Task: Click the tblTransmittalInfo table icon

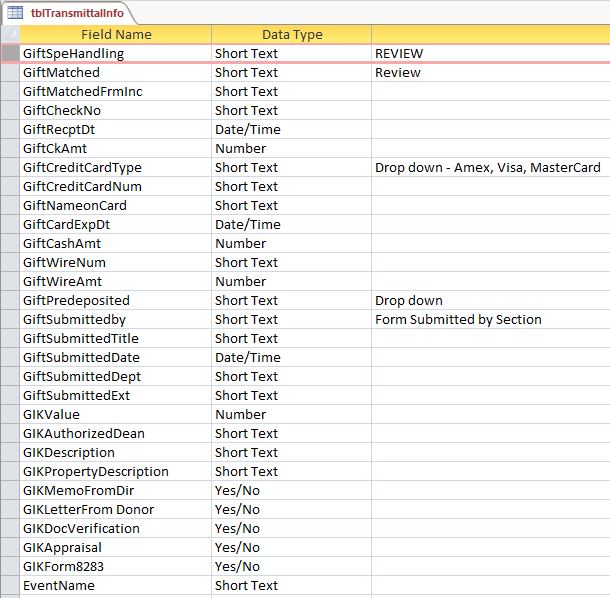Action: click(15, 10)
